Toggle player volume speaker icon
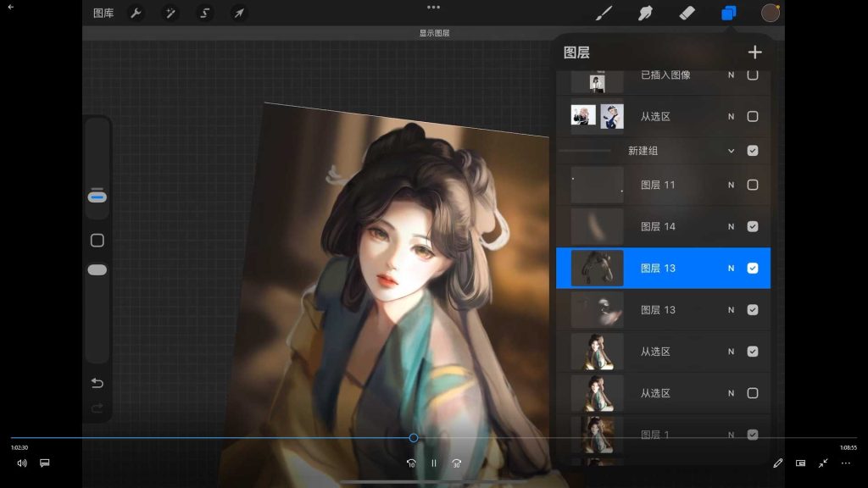Image resolution: width=868 pixels, height=488 pixels. click(21, 463)
